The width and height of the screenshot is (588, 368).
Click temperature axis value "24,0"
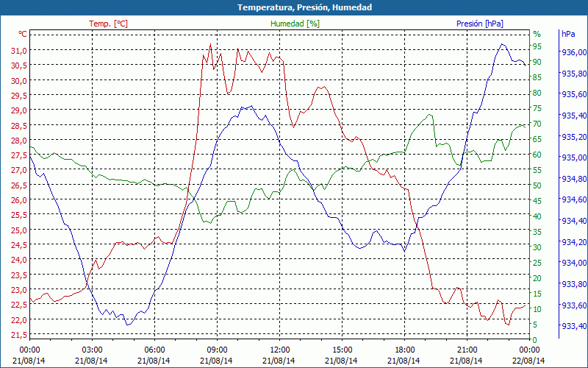coord(18,260)
